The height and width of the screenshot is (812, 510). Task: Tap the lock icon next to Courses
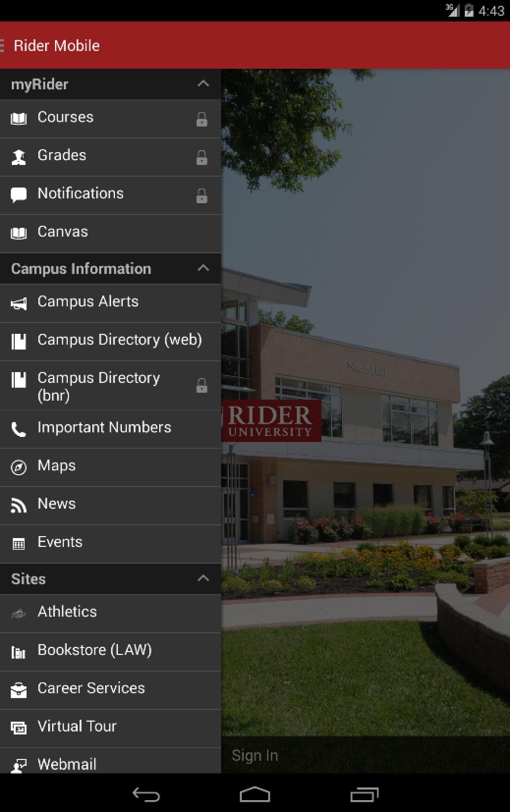tap(201, 119)
